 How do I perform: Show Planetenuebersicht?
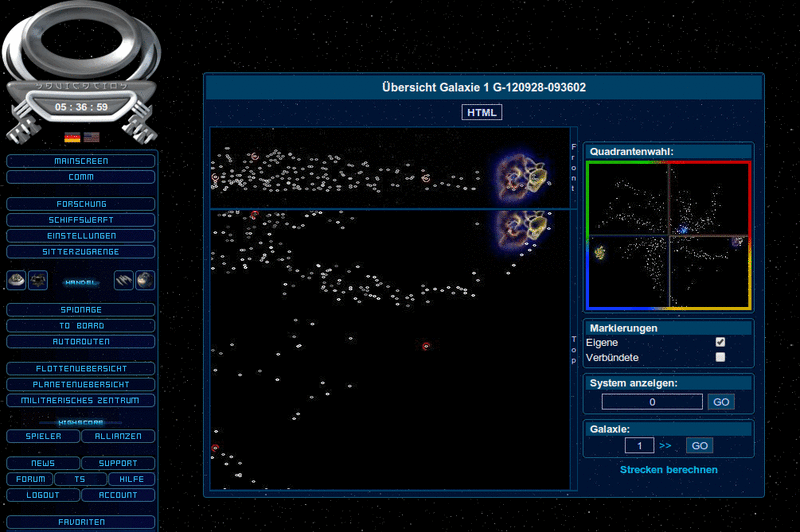(81, 384)
